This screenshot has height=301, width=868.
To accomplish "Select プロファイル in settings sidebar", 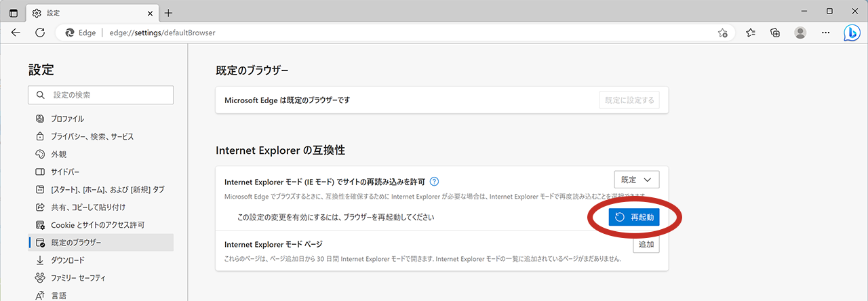I will [x=68, y=119].
